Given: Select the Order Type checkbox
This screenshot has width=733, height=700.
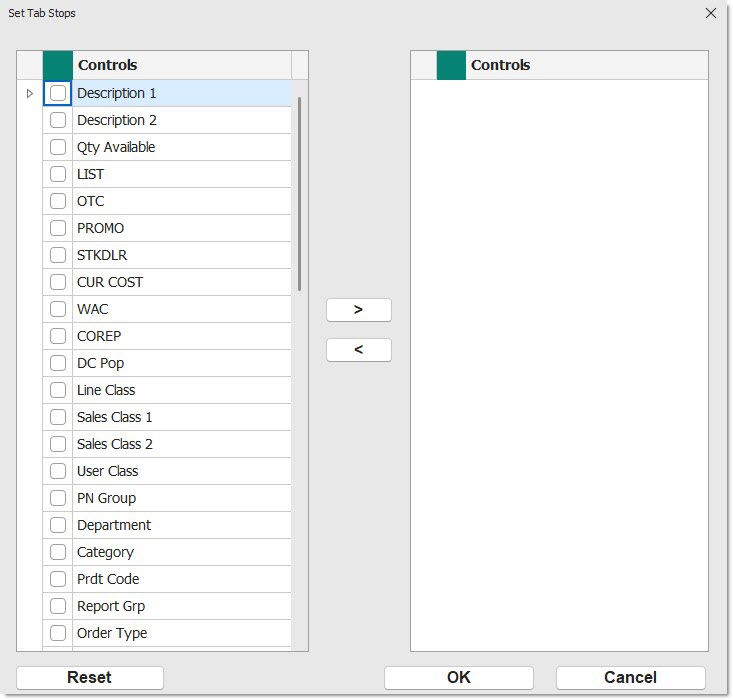Looking at the screenshot, I should click(x=58, y=633).
